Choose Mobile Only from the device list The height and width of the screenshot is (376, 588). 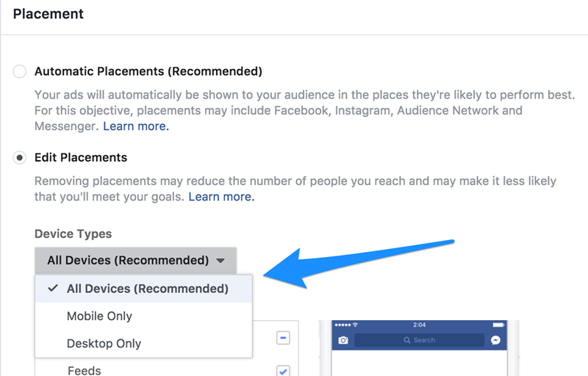pyautogui.click(x=99, y=316)
